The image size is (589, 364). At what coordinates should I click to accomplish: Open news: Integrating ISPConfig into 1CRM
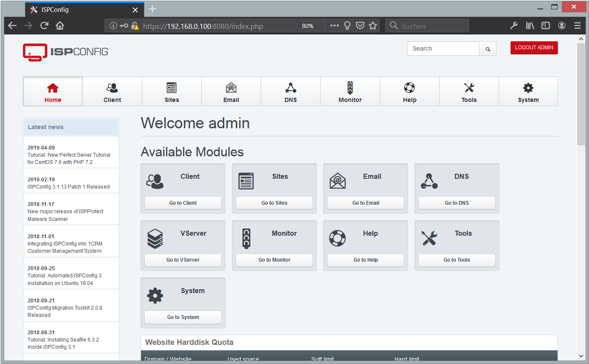click(x=65, y=247)
